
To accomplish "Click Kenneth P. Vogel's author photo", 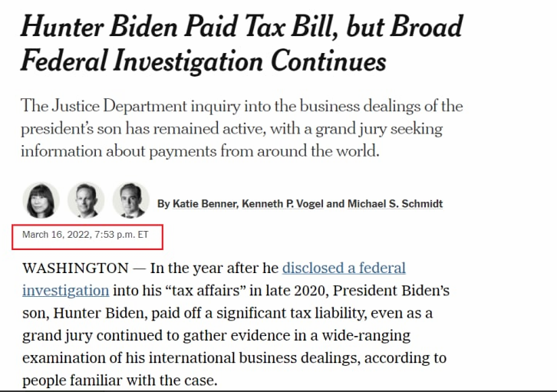I will pos(85,201).
